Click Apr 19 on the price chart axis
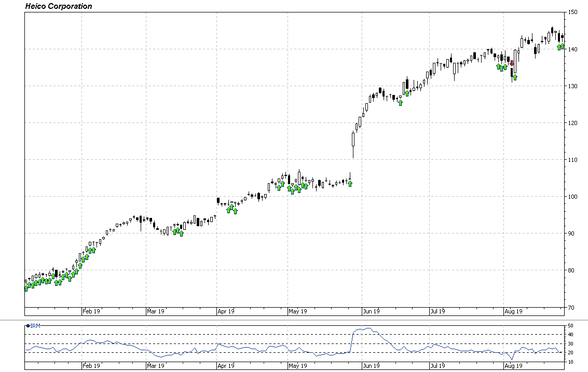This screenshot has width=588, height=372. 226,311
